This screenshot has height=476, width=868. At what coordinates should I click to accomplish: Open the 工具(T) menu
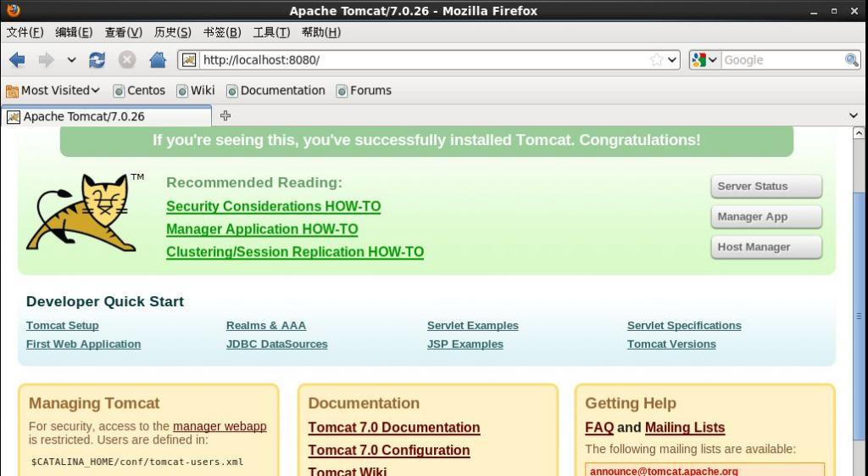(272, 32)
